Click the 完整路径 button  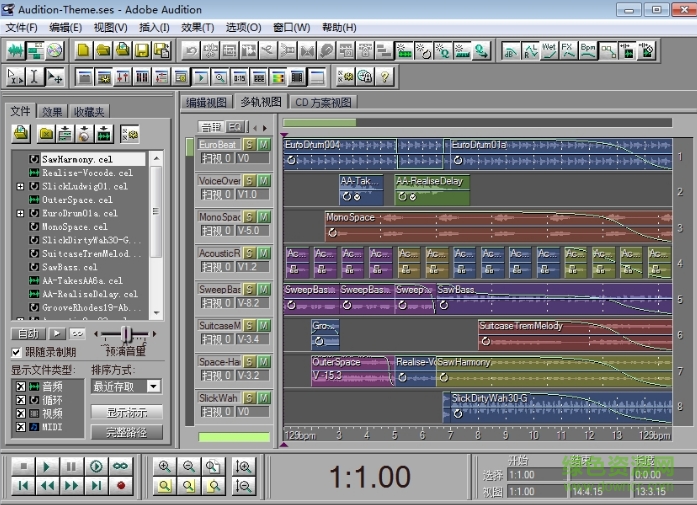[x=126, y=432]
